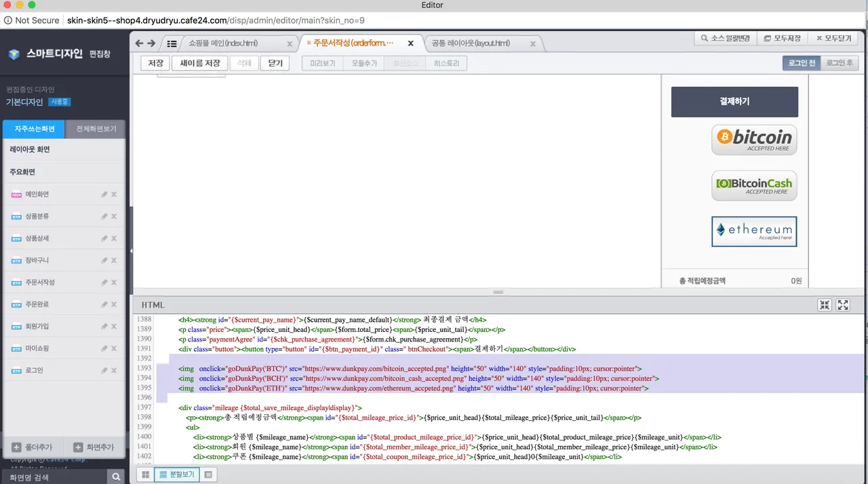Click the collapse HTML panel icon
The height and width of the screenshot is (484, 868).
[825, 305]
